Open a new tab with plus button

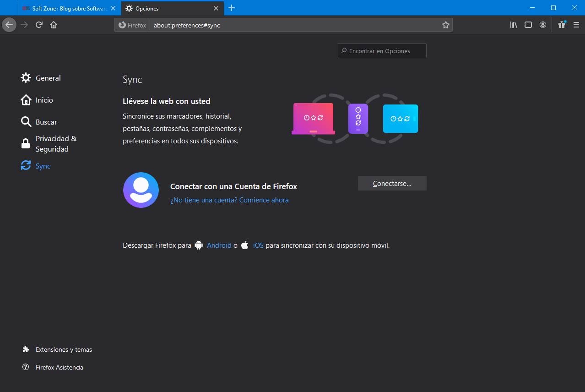click(x=232, y=8)
